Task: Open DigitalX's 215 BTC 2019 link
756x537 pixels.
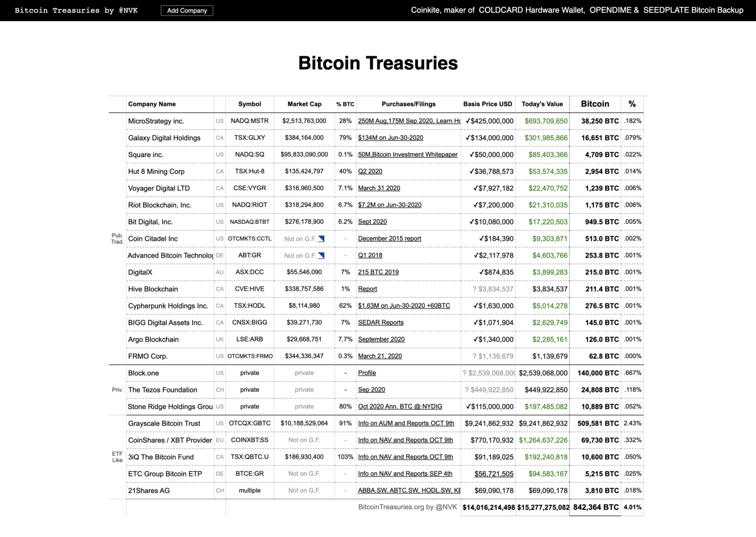Action: pyautogui.click(x=379, y=272)
